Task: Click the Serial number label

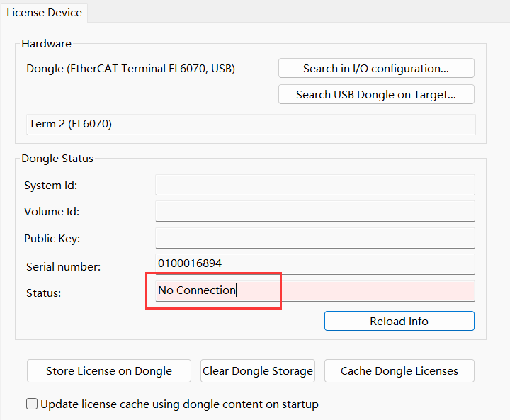Action: 64,267
